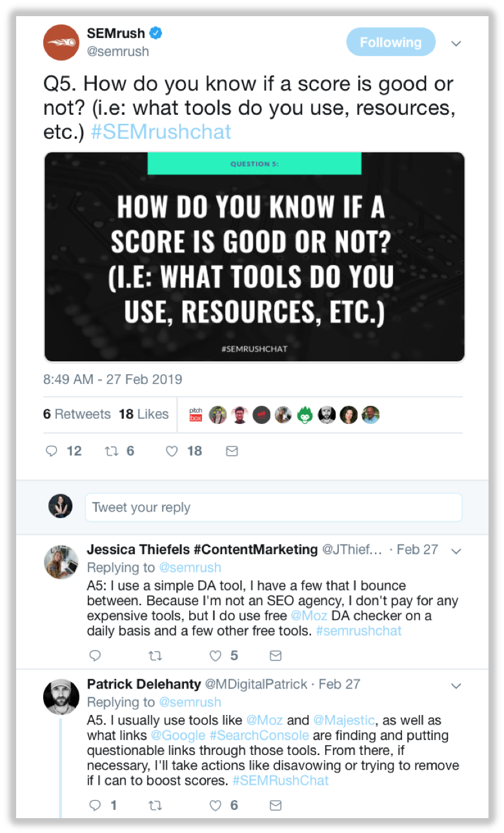Click the retweet icon on Patrick Delehanty's reply
This screenshot has height=833, width=504.
155,805
